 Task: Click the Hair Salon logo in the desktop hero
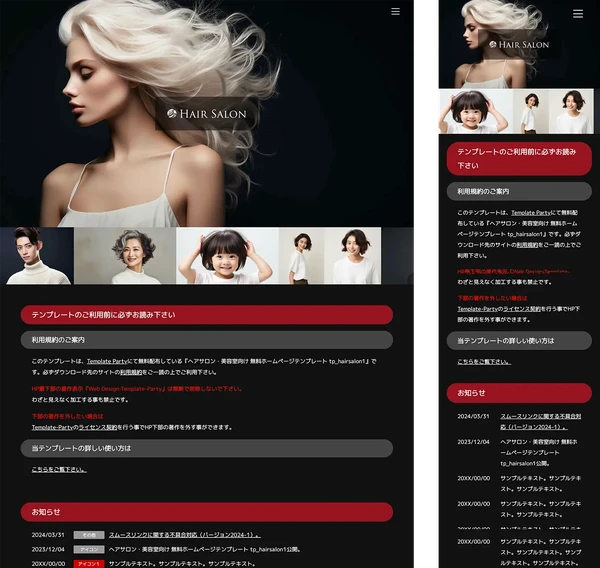pyautogui.click(x=206, y=114)
